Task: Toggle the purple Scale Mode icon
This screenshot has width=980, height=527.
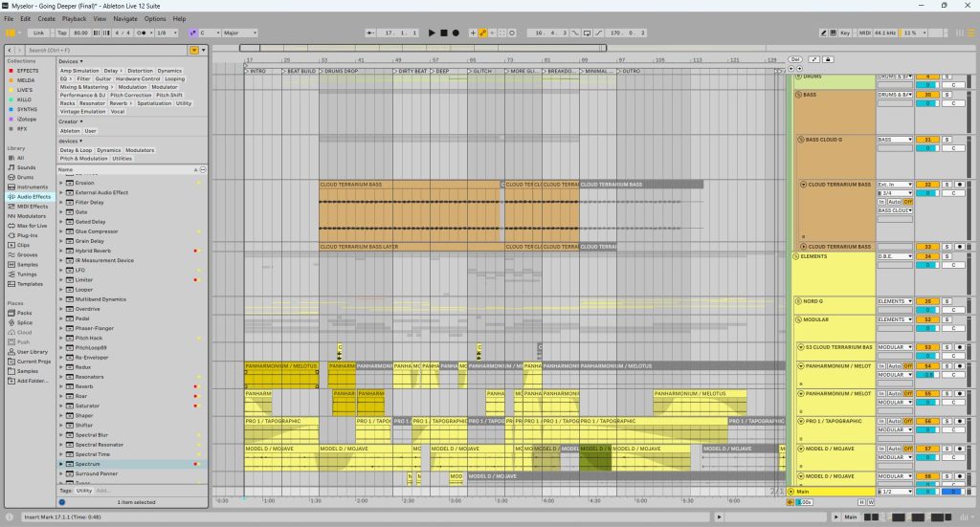Action: [192, 33]
